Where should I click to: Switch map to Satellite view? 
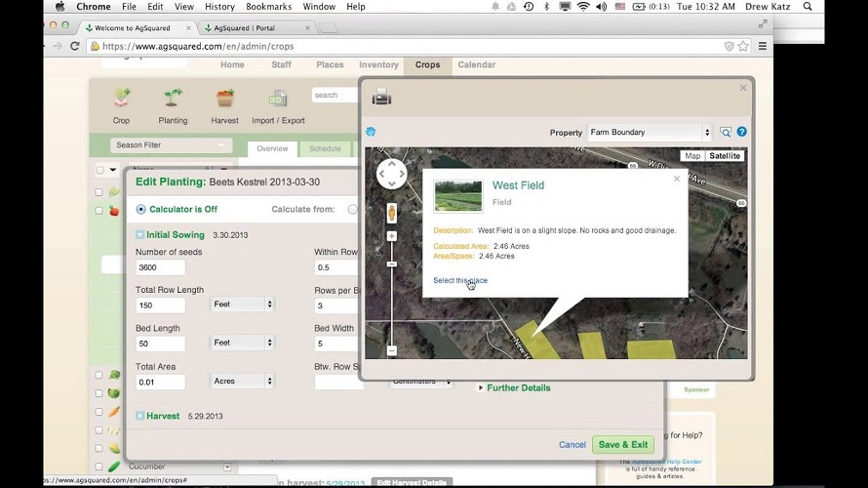[725, 155]
